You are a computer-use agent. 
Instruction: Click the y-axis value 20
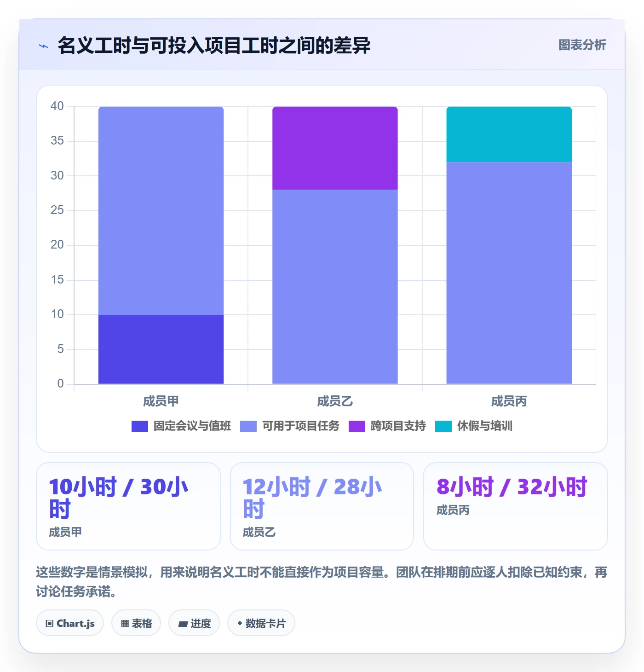pyautogui.click(x=57, y=245)
